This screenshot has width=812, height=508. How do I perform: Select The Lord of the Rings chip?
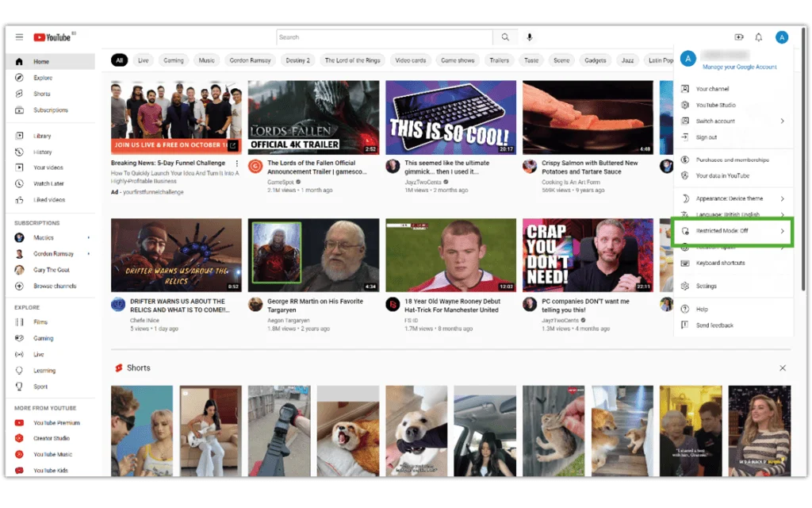[352, 60]
